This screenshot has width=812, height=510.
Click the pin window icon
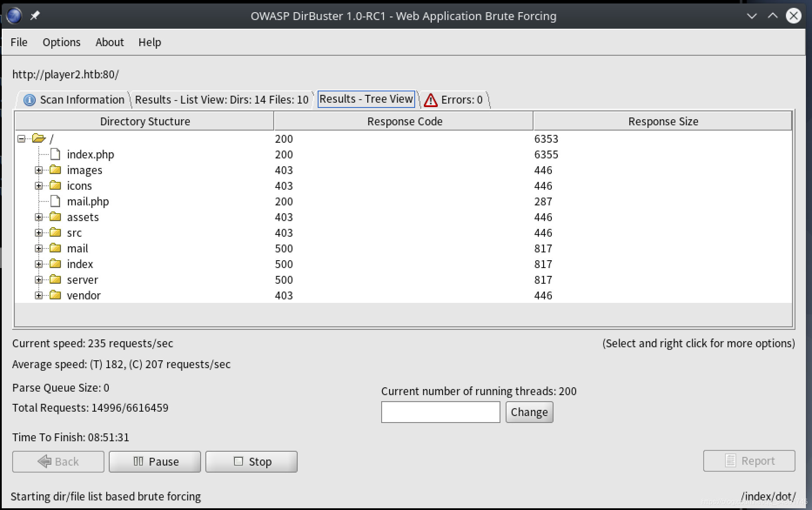(x=35, y=16)
